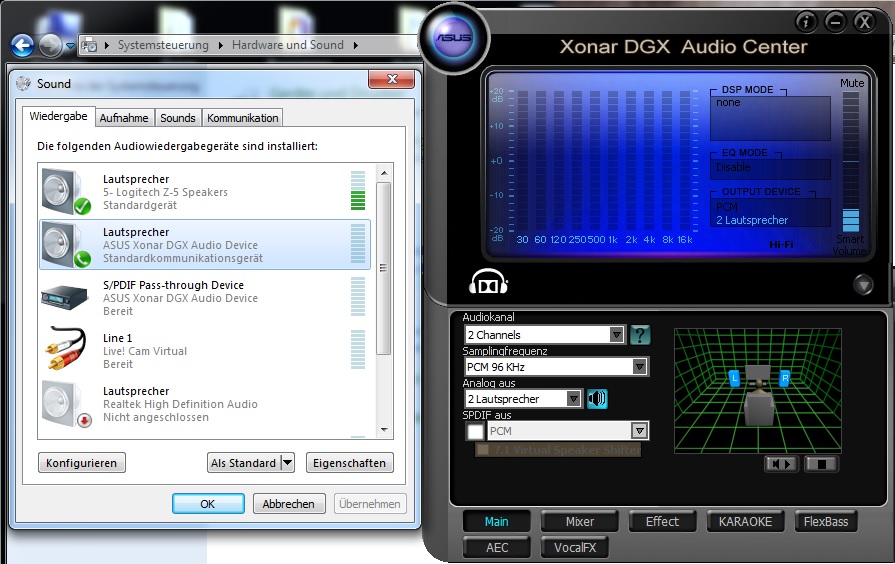Toggle Mute in Audio Center
The image size is (895, 564).
(852, 83)
